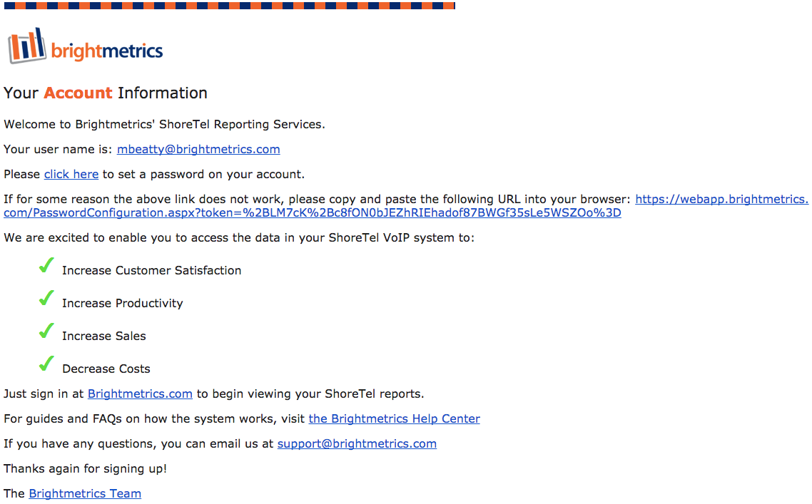This screenshot has height=504, width=812.
Task: Email support@brightmetrics.com via the link
Action: click(357, 443)
